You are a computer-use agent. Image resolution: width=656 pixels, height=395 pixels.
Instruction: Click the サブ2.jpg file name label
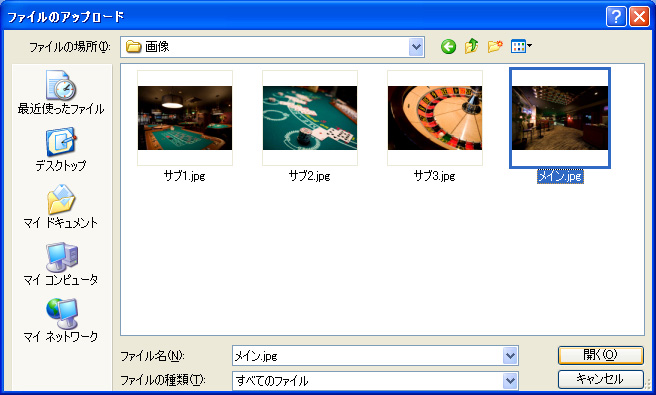pos(310,176)
